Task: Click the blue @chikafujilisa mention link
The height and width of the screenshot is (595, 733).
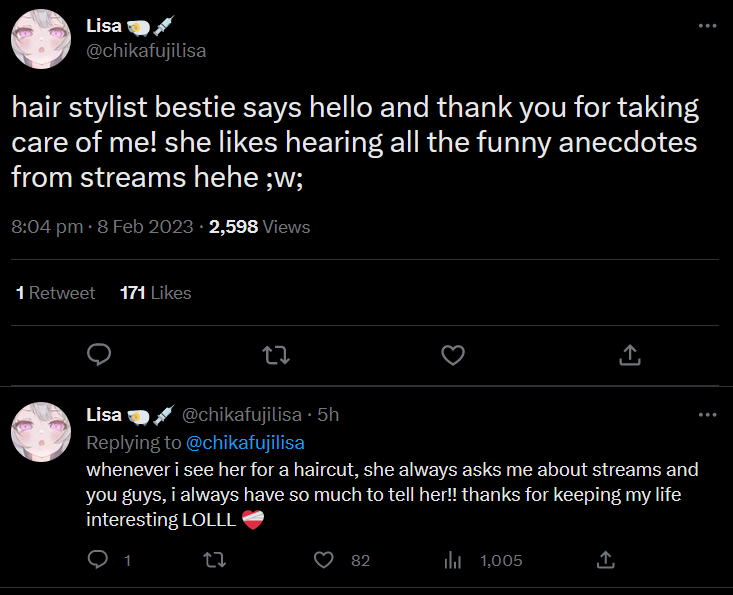Action: [x=245, y=443]
